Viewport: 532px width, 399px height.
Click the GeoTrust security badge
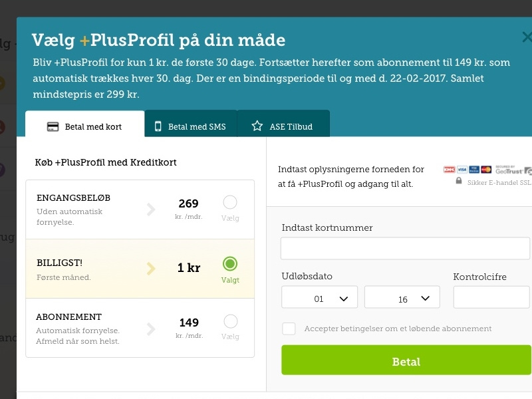pos(513,170)
